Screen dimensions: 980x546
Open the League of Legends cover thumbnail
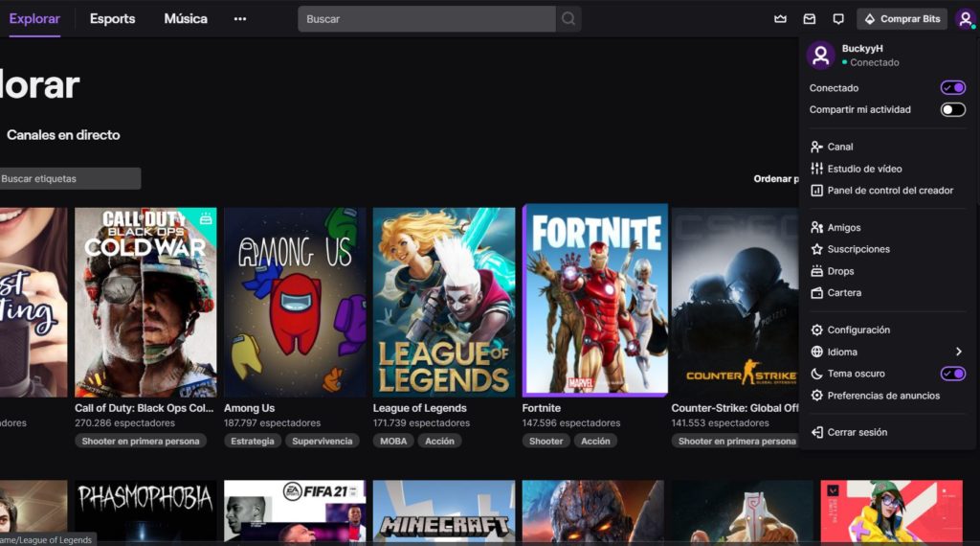444,302
